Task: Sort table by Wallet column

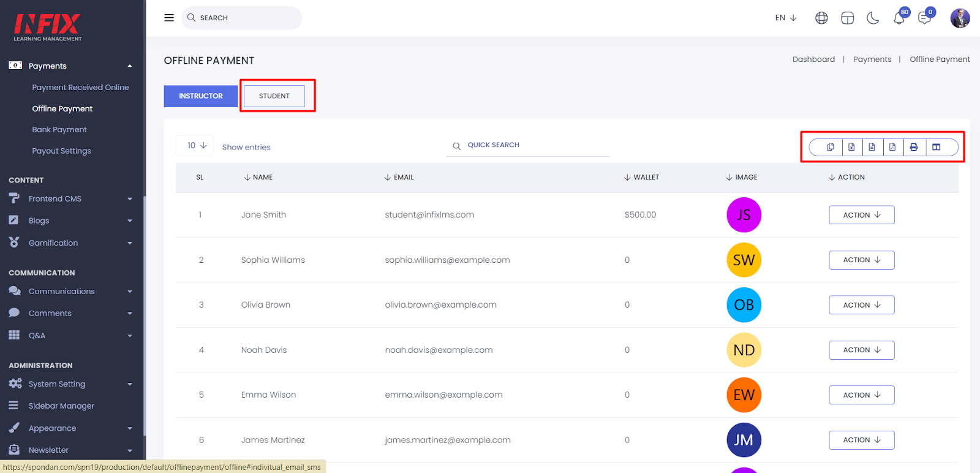Action: tap(641, 177)
